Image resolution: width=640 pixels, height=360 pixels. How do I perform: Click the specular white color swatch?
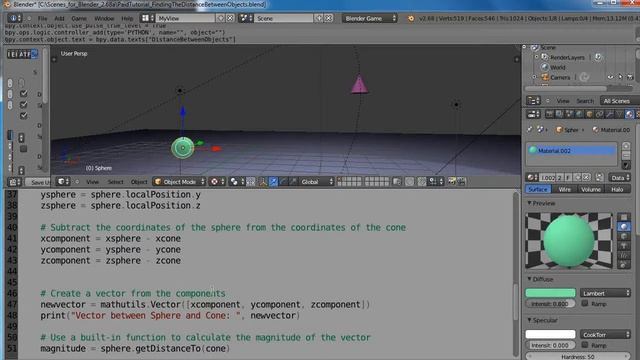[x=550, y=334]
